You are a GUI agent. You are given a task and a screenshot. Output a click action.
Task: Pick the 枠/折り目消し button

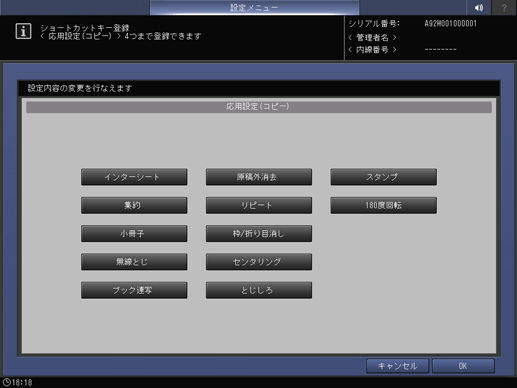[x=259, y=234]
